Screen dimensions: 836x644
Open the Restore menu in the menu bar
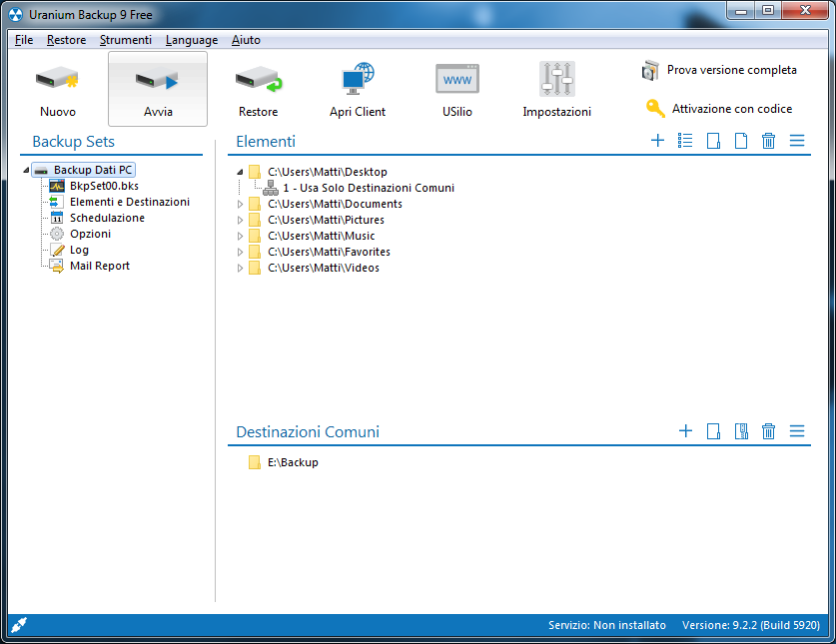coord(66,40)
